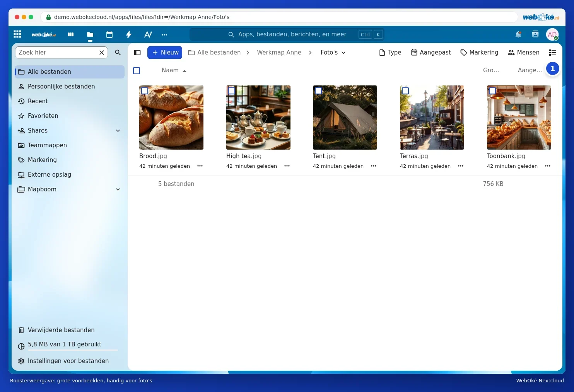
Task: Toggle the file navigation sidebar
Action: [x=137, y=53]
